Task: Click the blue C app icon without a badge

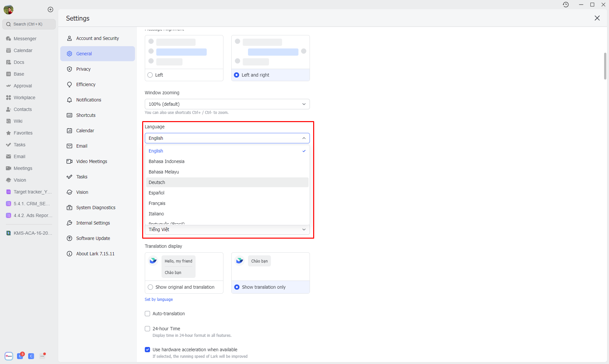Action: coord(31,356)
